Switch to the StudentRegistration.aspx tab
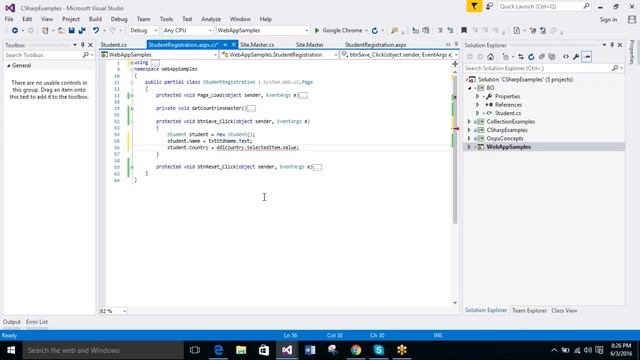This screenshot has height=360, width=640. (376, 45)
